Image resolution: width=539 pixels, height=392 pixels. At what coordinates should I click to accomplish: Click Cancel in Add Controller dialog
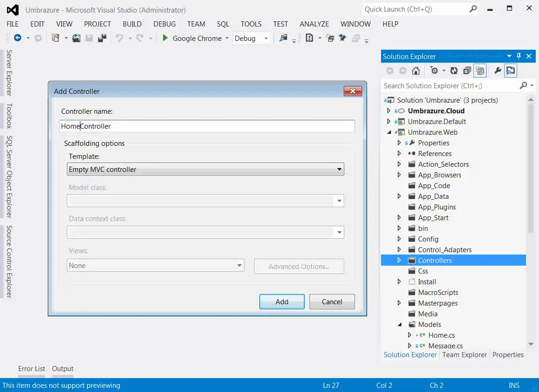tap(332, 301)
